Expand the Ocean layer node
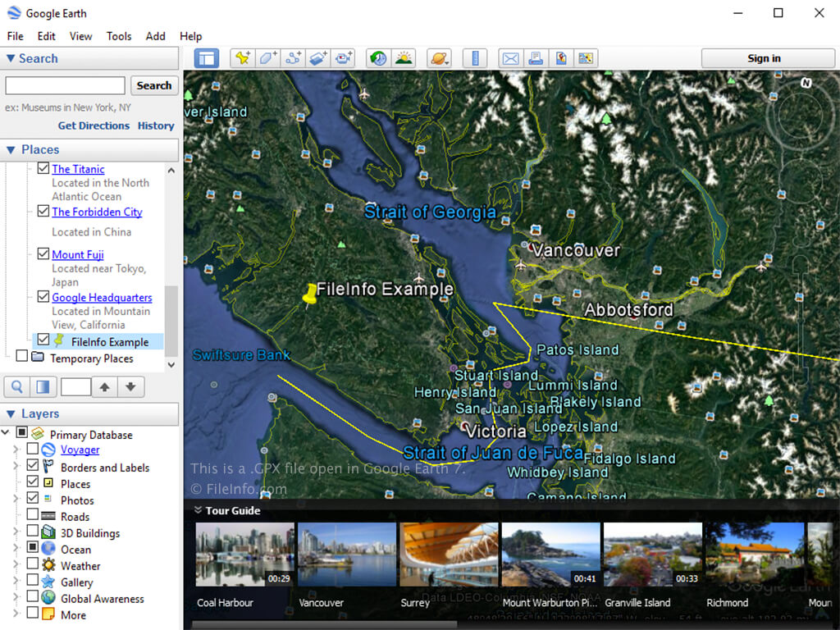This screenshot has height=630, width=840. coord(16,548)
